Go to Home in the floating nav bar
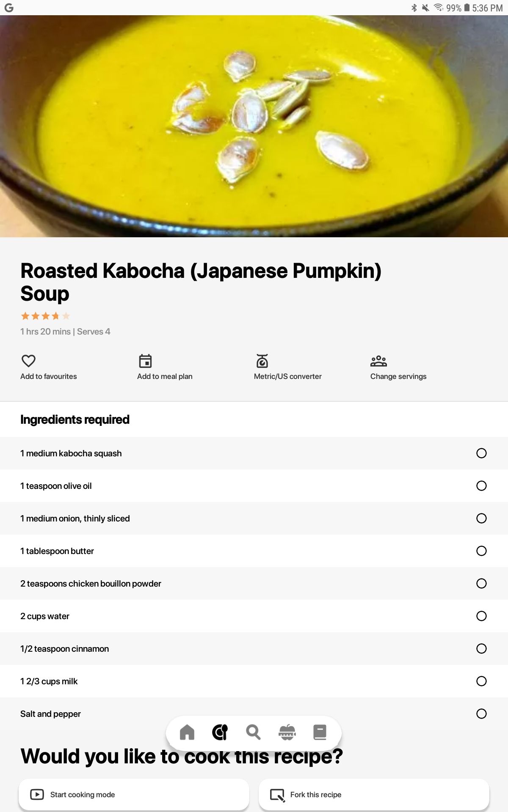The height and width of the screenshot is (812, 508). tap(187, 732)
